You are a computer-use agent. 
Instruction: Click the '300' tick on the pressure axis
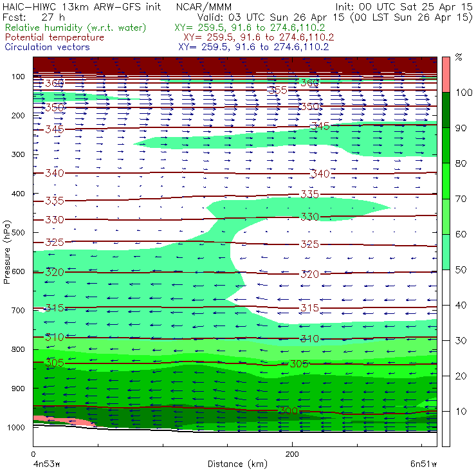[18, 154]
